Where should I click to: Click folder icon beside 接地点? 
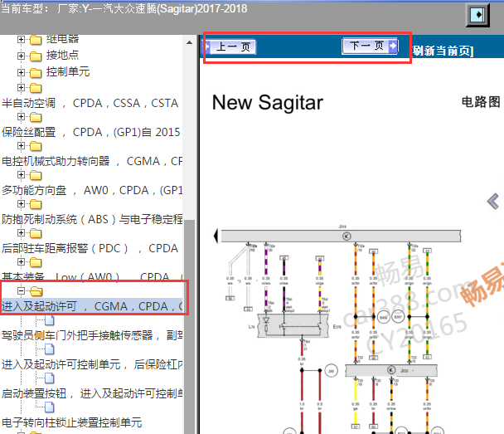(36, 56)
